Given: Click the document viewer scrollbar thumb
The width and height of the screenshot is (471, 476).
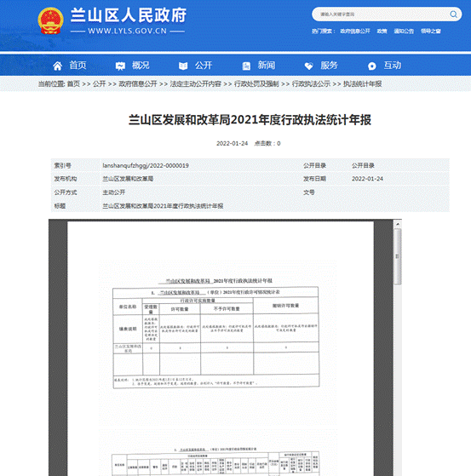Looking at the screenshot, I should (398, 256).
